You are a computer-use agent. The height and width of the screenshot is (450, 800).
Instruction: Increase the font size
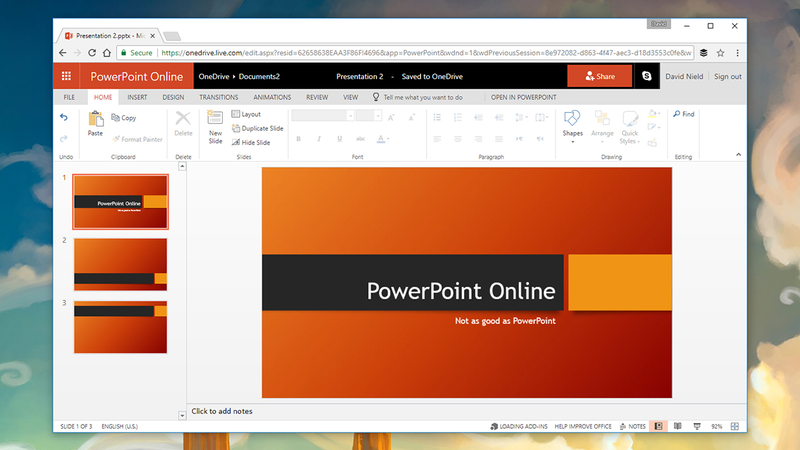[x=391, y=118]
